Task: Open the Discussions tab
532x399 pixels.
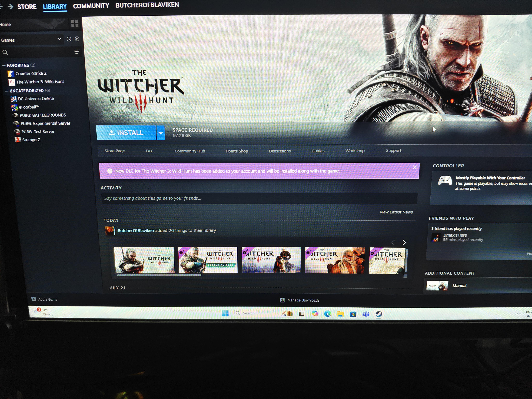Action: 280,151
